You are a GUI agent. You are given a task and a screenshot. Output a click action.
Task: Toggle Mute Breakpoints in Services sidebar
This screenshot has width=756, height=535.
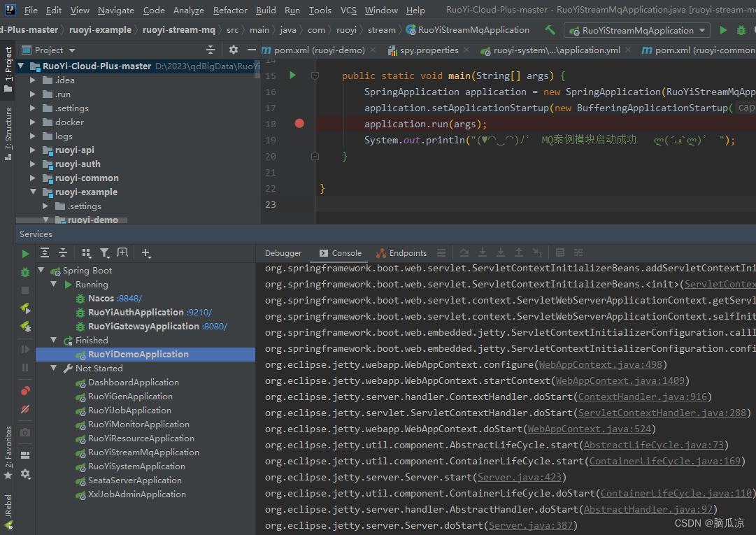point(25,409)
